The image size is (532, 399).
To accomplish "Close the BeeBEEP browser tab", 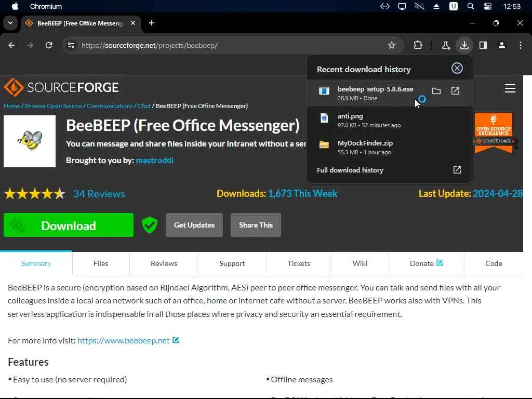I will click(133, 23).
